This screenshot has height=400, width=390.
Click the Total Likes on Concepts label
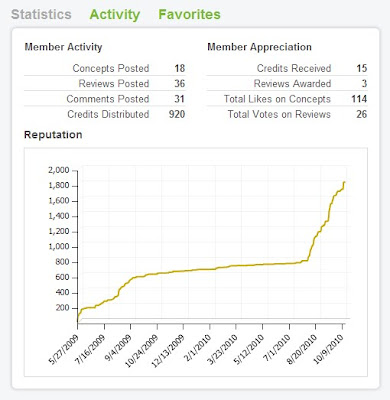pos(277,99)
